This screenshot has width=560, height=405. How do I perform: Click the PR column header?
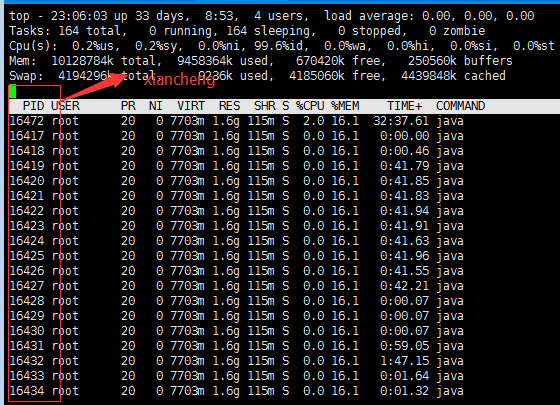[x=128, y=106]
